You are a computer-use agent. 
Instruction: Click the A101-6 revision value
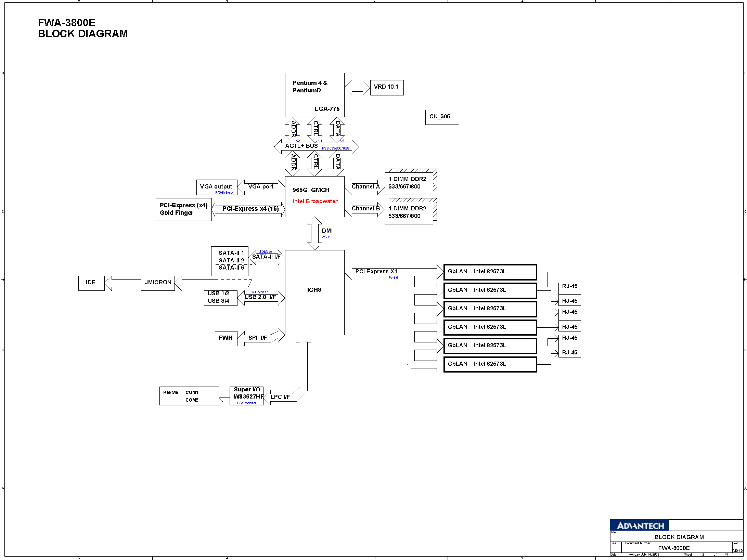click(737, 550)
